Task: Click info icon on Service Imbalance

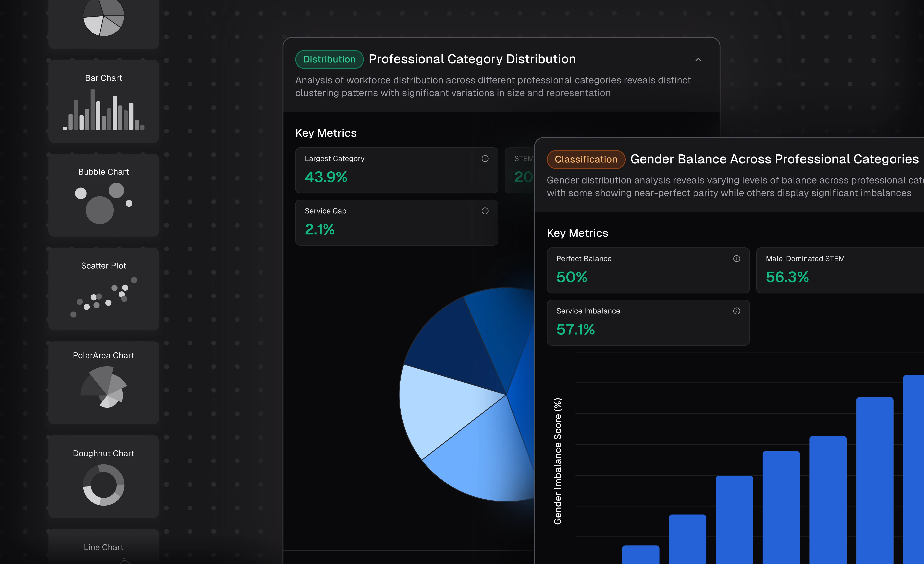Action: (737, 311)
